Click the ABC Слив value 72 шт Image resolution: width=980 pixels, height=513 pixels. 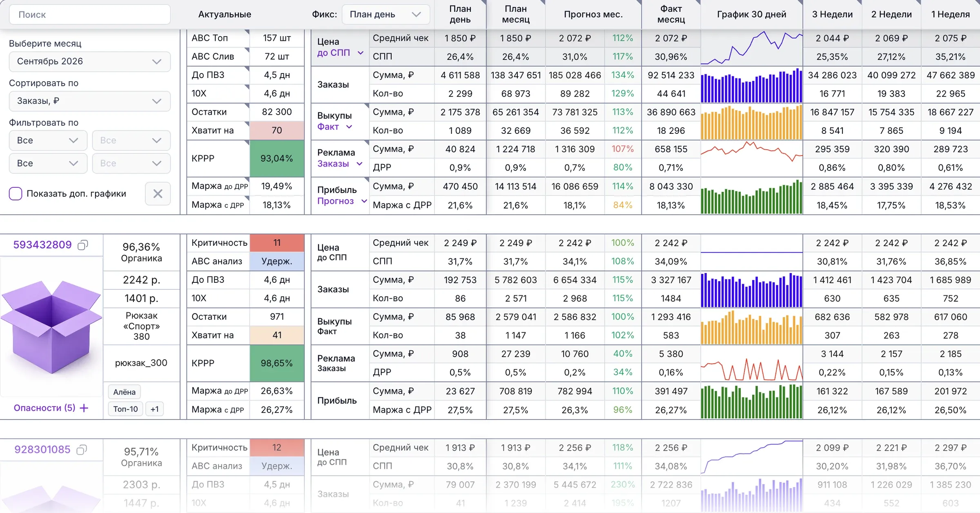tap(277, 56)
